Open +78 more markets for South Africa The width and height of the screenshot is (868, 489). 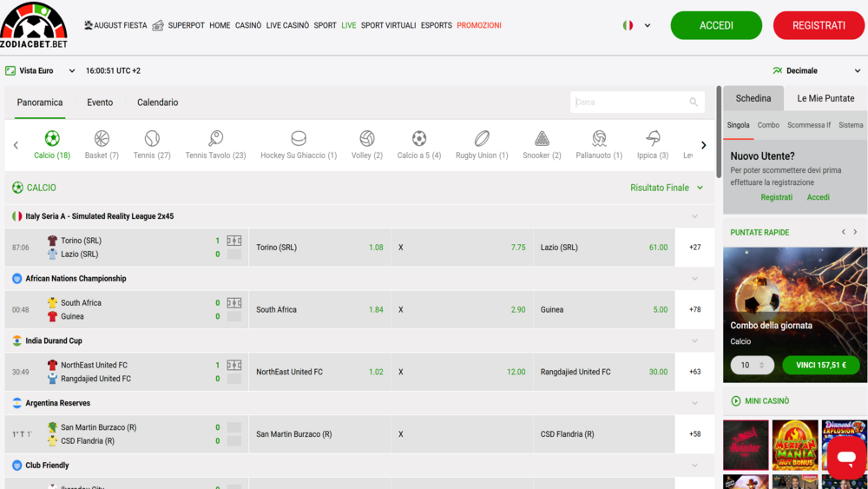pyautogui.click(x=694, y=309)
